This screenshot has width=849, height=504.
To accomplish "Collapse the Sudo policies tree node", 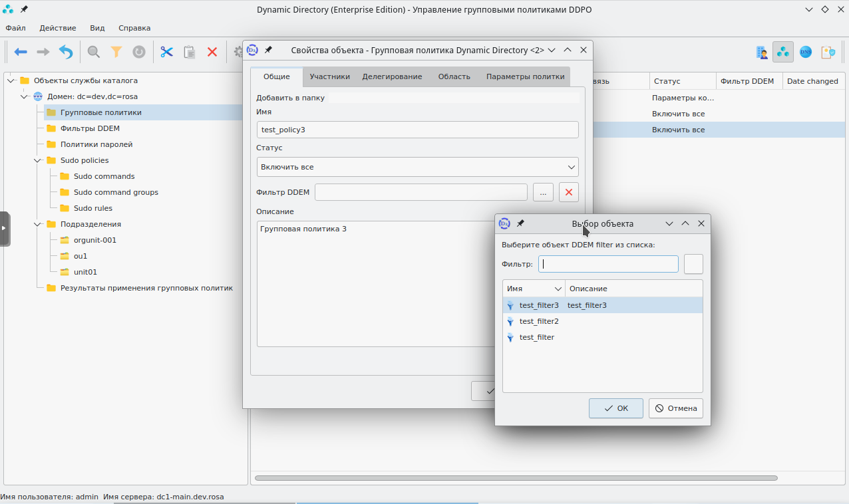I will point(37,160).
